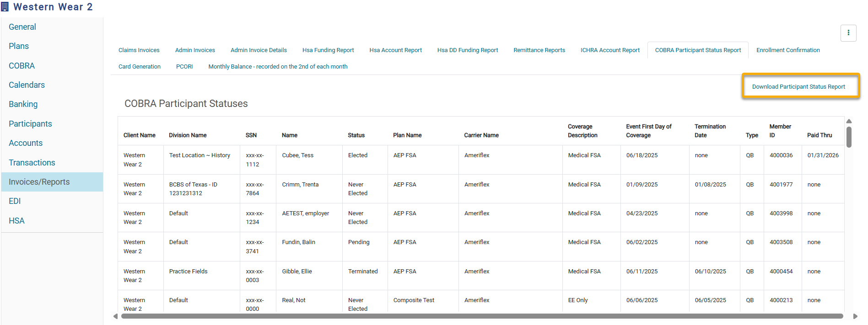Click the building icon beside Western Wear 2

[5, 7]
